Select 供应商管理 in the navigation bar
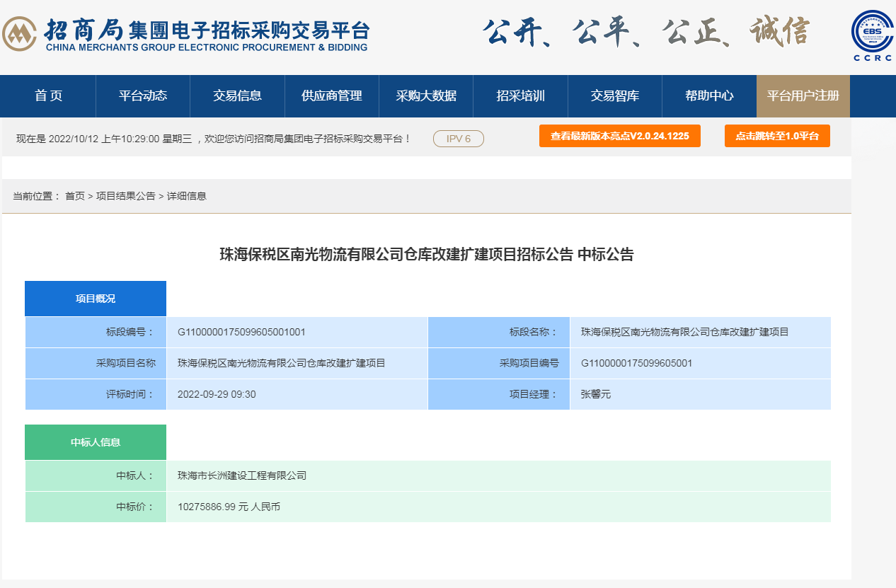 coord(332,96)
